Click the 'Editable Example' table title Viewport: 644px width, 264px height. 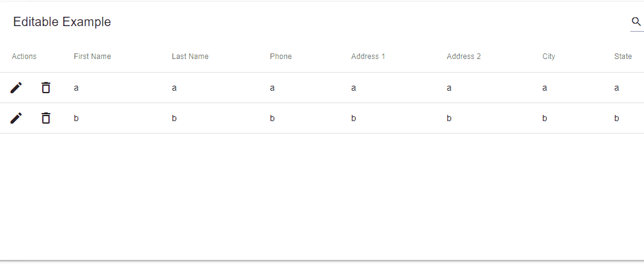pos(62,22)
